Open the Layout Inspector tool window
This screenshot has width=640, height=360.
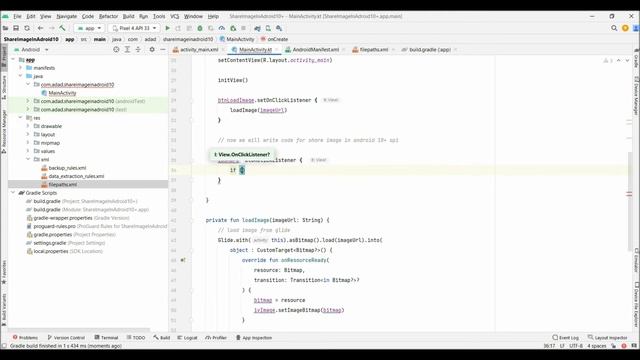point(608,338)
